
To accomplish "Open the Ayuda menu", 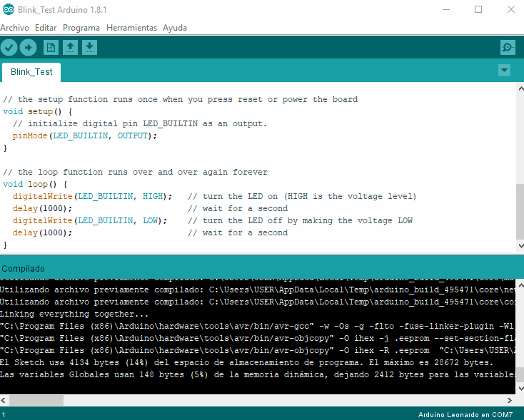I will tap(175, 28).
